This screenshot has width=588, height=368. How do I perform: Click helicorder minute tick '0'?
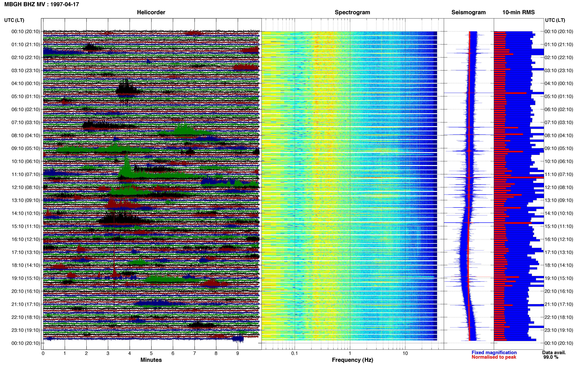(43, 353)
